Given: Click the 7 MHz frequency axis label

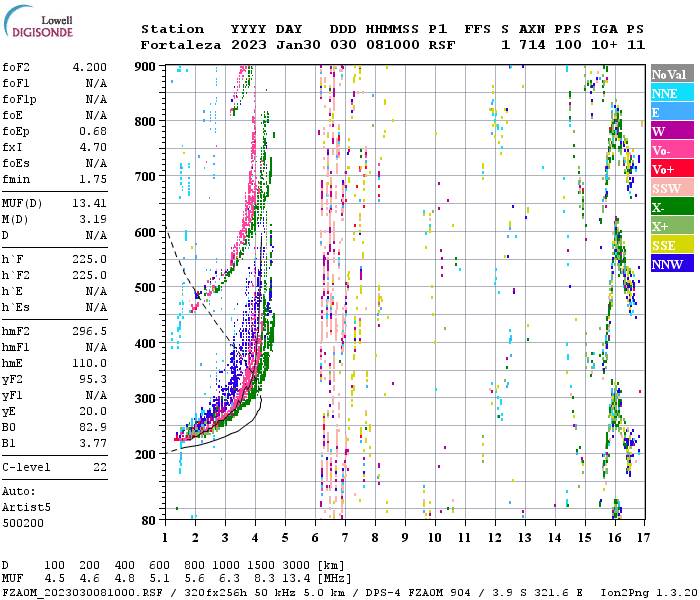Looking at the screenshot, I should (x=345, y=537).
